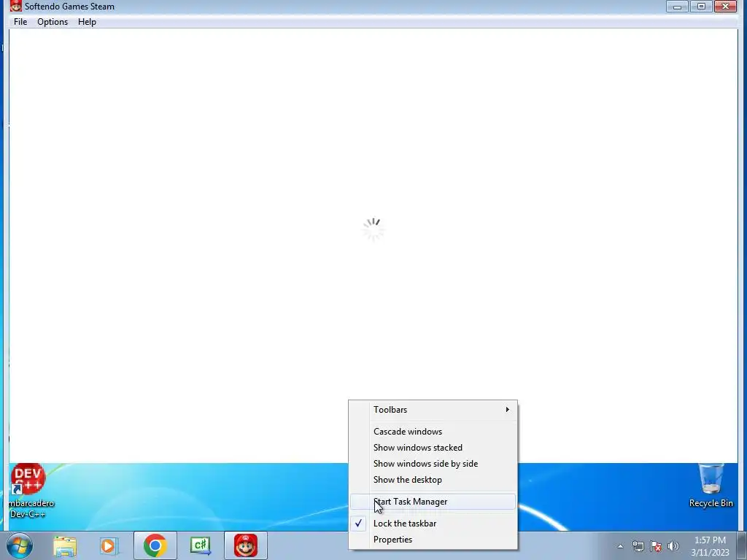Open Windows Explorer from taskbar
This screenshot has width=747, height=560.
click(65, 545)
